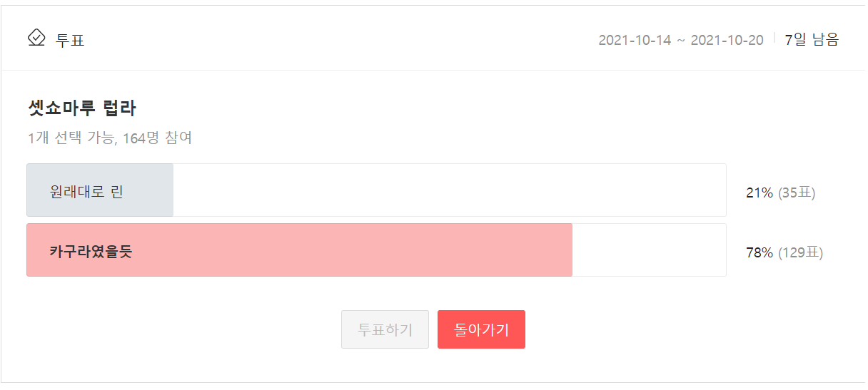
Task: Click the 164명 참여 participant count
Action: pos(158,138)
